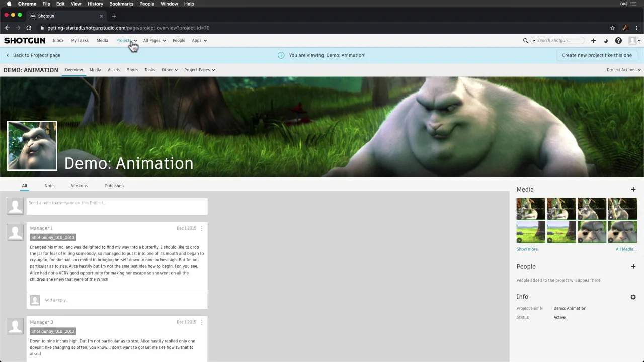Filter activity by Note
The height and width of the screenshot is (362, 644).
49,186
